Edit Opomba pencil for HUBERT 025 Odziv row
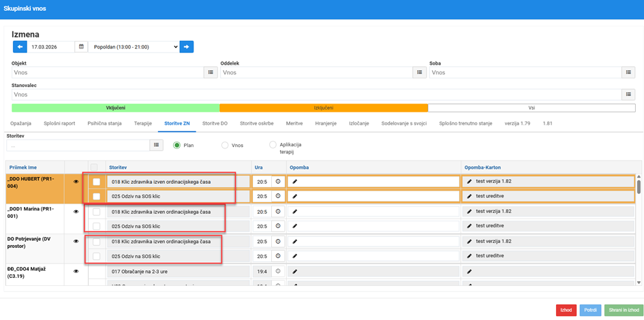Image resolution: width=644 pixels, height=320 pixels. pos(294,196)
